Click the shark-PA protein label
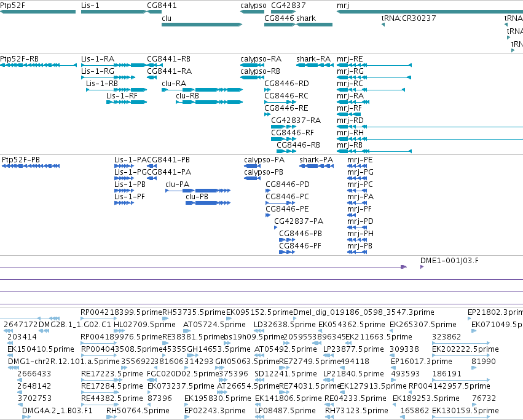523x420 pixels. [317, 160]
